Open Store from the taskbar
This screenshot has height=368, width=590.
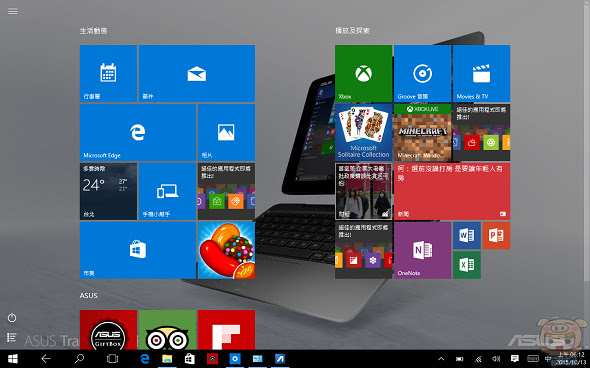click(x=190, y=359)
